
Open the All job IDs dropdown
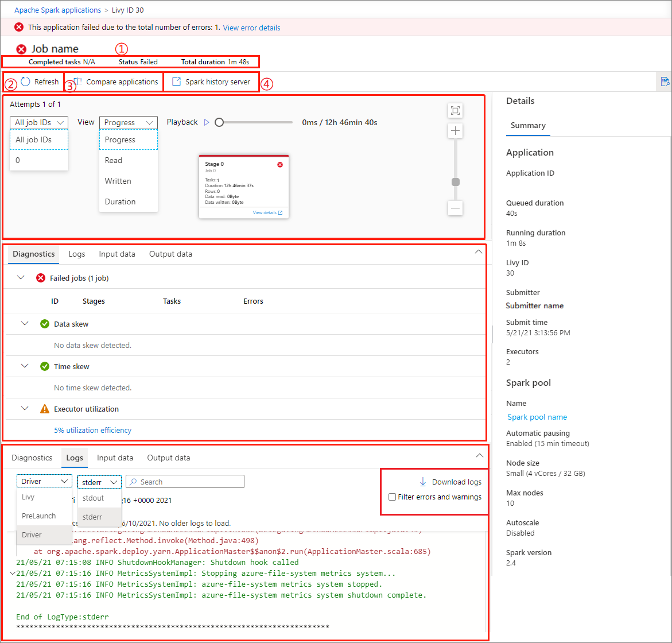point(38,122)
